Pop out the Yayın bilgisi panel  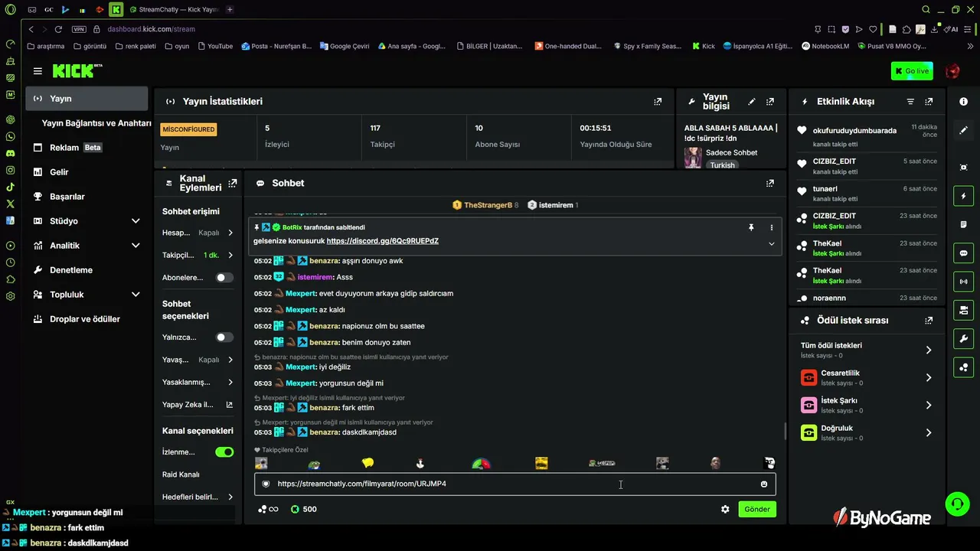(770, 101)
